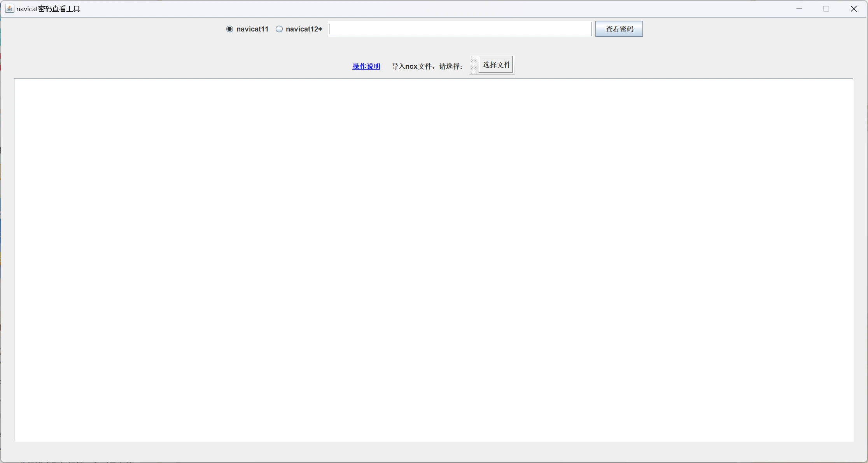Screen dimensions: 868x463
Task: Focus the encrypted password input field
Action: click(460, 29)
